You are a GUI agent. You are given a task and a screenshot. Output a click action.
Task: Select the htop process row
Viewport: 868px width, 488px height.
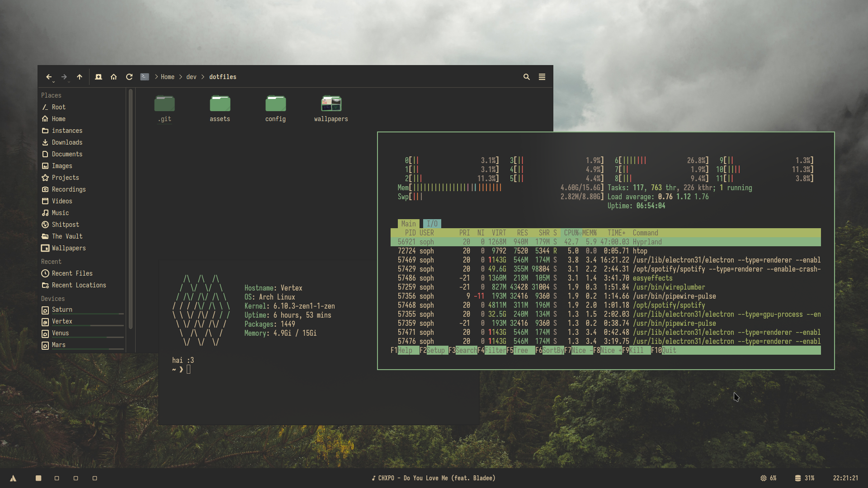coord(606,251)
